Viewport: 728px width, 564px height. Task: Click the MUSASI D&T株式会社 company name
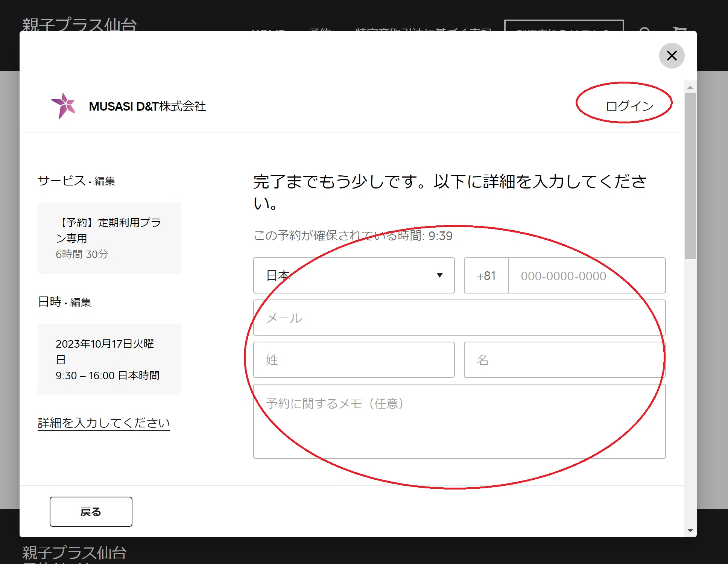(147, 106)
